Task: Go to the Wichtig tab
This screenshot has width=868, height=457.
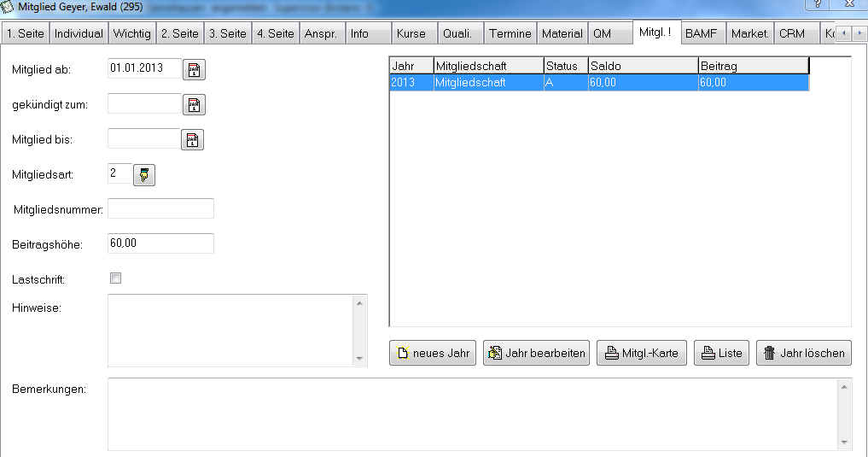Action: [131, 33]
